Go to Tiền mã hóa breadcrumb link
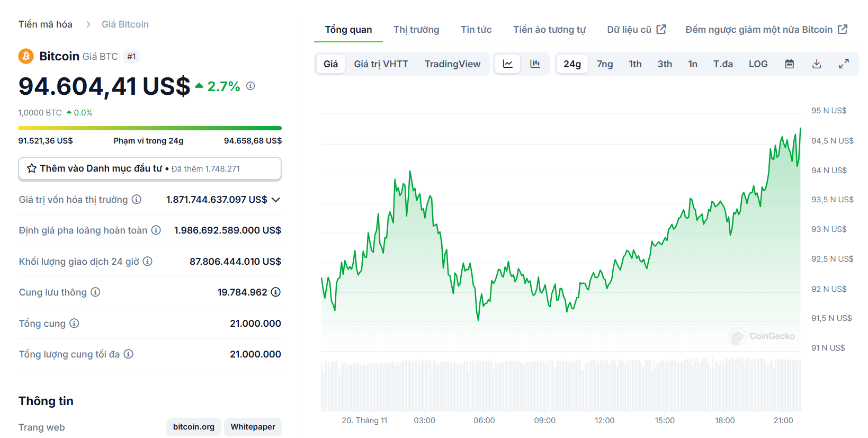Screen dimensions: 868x438 click(x=46, y=24)
